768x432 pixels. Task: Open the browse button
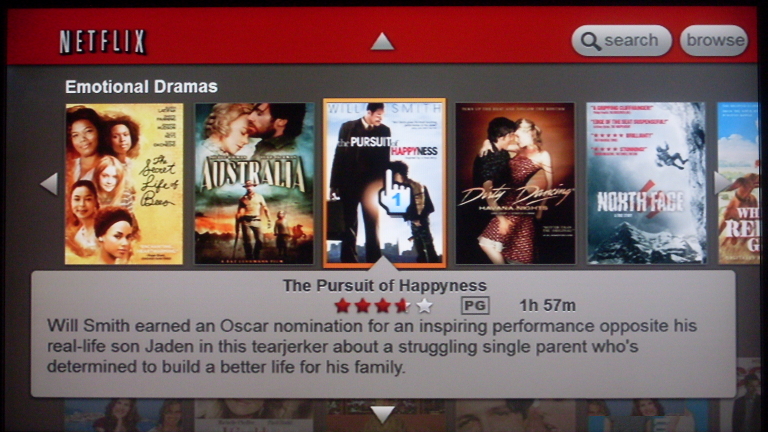[714, 40]
